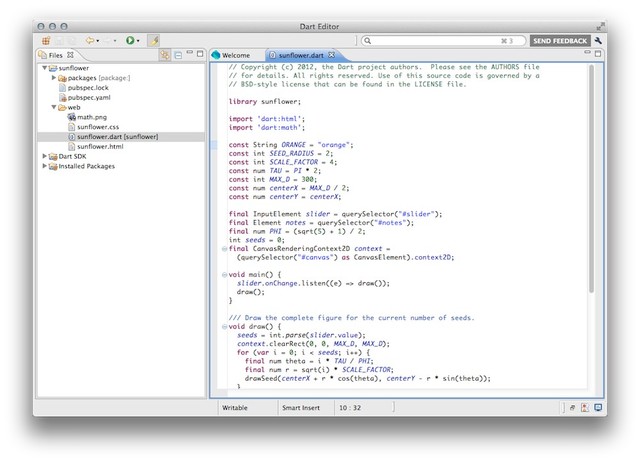Collapse the 'void draw()' code fold
This screenshot has height=462, width=640.
pyautogui.click(x=224, y=327)
